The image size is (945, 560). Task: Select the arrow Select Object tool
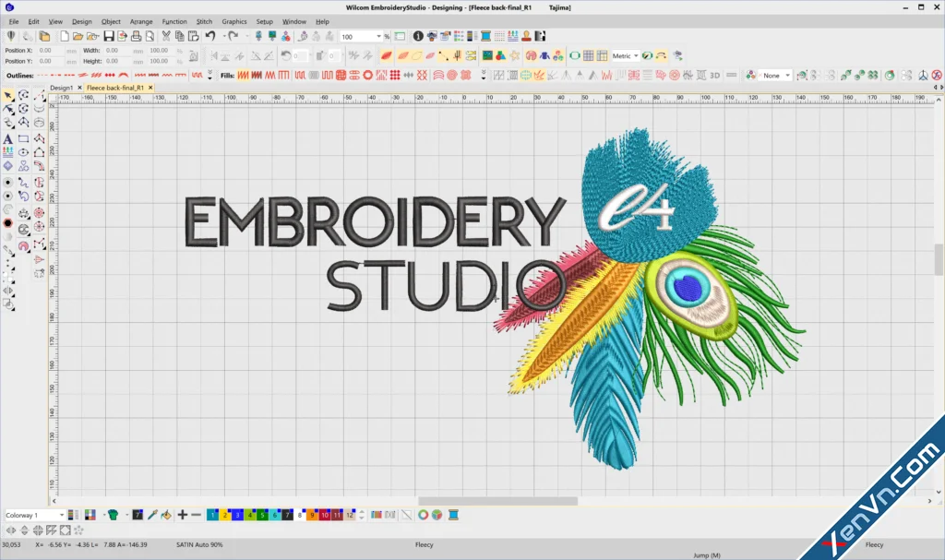point(7,95)
